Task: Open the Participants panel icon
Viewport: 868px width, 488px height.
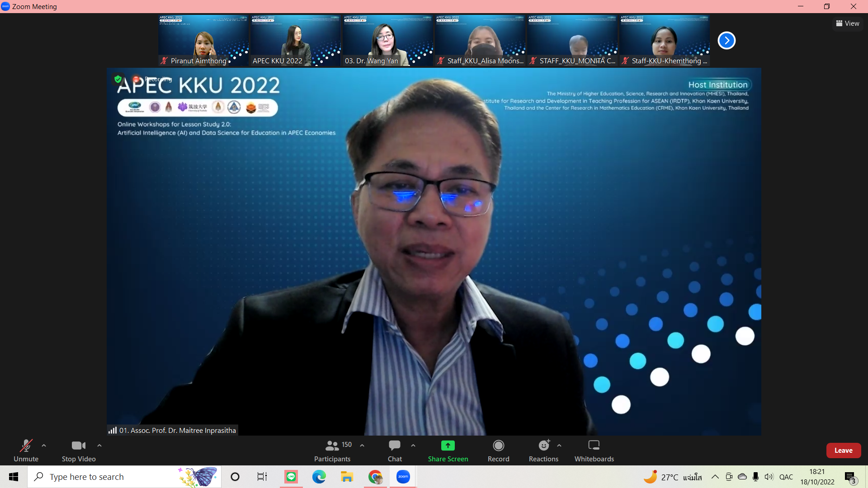Action: [x=332, y=446]
